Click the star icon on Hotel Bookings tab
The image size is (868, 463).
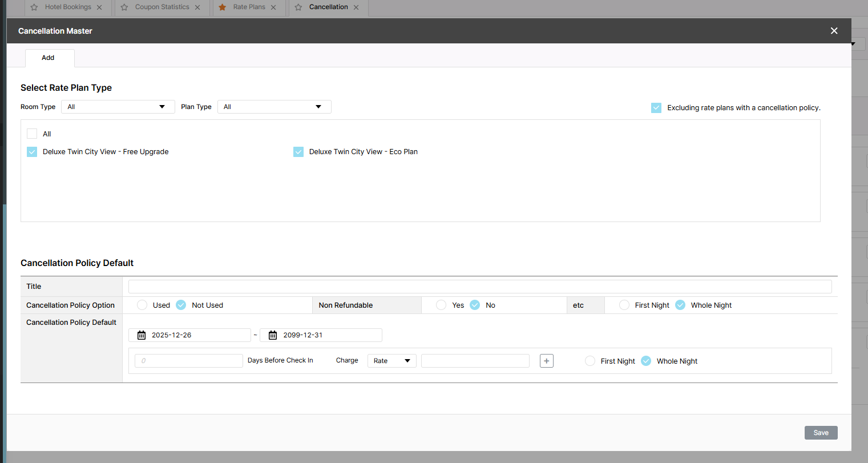[34, 7]
